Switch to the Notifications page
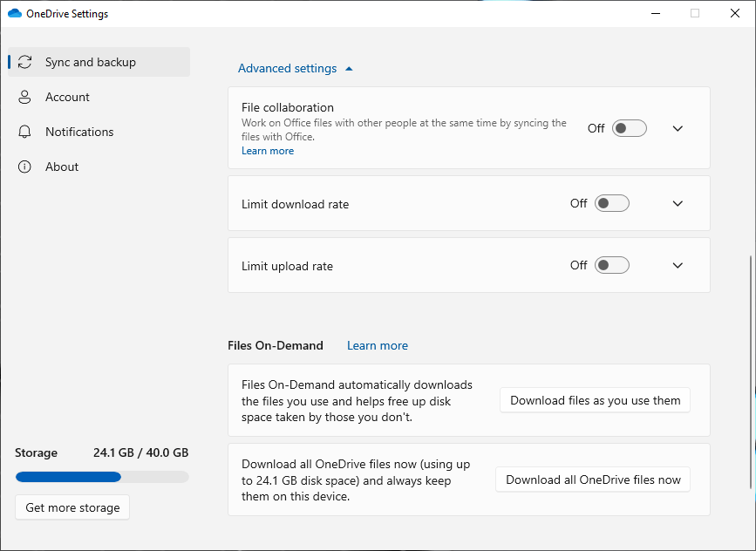Image resolution: width=756 pixels, height=551 pixels. tap(79, 132)
